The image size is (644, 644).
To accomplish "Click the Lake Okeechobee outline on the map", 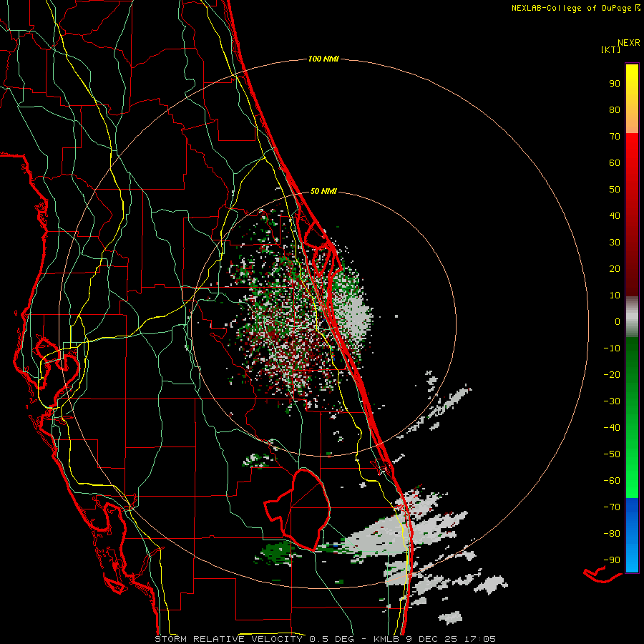I will coord(298,509).
